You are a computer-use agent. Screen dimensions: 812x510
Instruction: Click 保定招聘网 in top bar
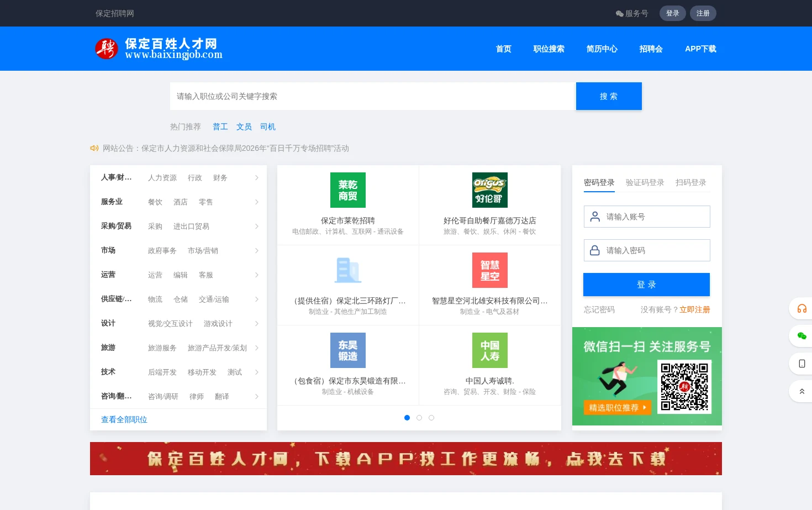click(115, 13)
